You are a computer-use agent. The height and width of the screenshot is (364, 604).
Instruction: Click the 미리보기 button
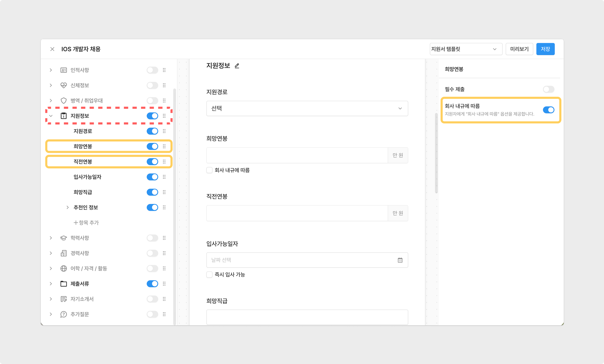(x=519, y=49)
